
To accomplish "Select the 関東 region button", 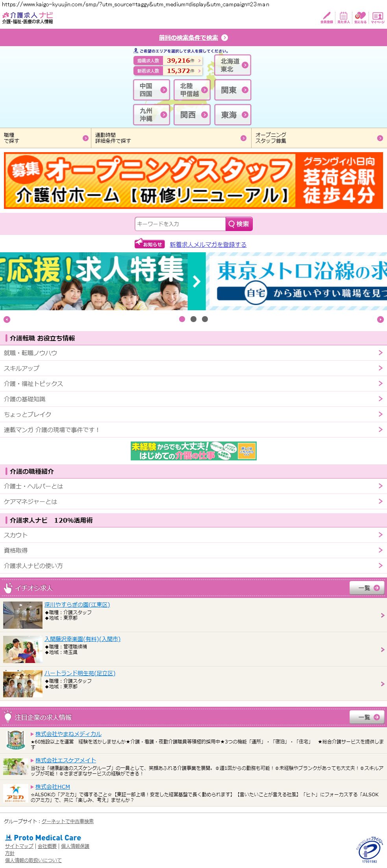I will [233, 90].
